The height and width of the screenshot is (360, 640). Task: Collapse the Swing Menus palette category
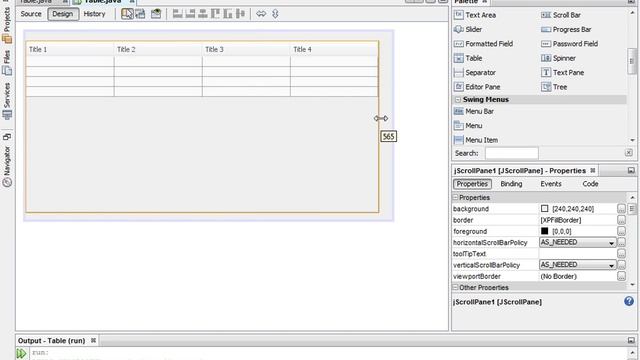458,100
